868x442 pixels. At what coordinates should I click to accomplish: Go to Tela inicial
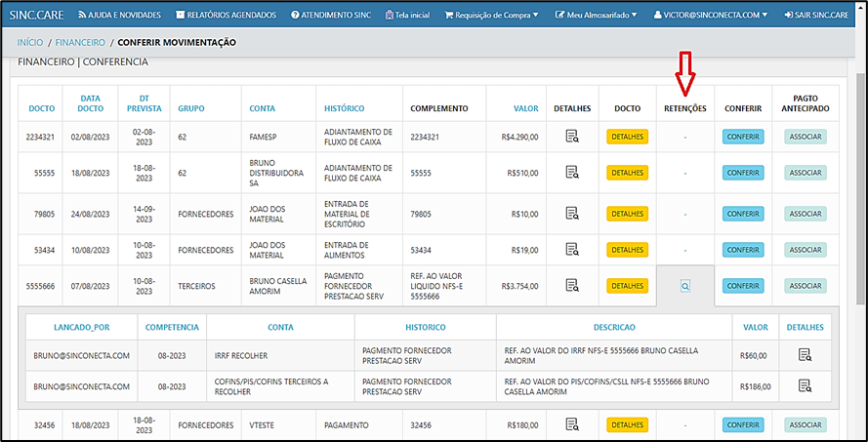407,15
